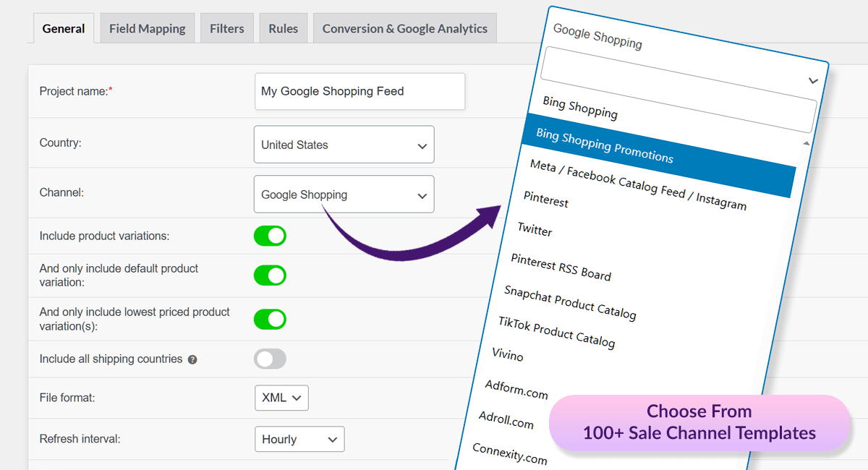The height and width of the screenshot is (470, 868).
Task: Toggle only include default product variation
Action: pos(270,275)
